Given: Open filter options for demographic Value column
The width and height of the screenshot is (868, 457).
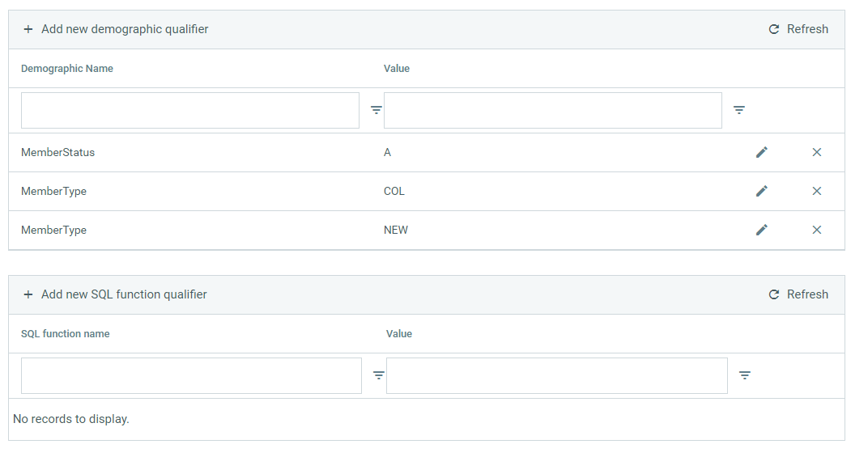Looking at the screenshot, I should pyautogui.click(x=739, y=110).
